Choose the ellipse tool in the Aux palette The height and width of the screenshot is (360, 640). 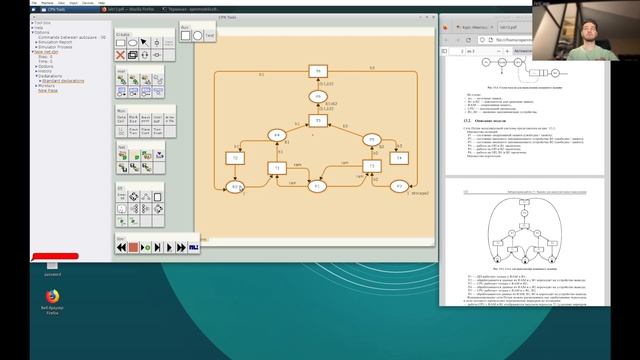[x=198, y=36]
